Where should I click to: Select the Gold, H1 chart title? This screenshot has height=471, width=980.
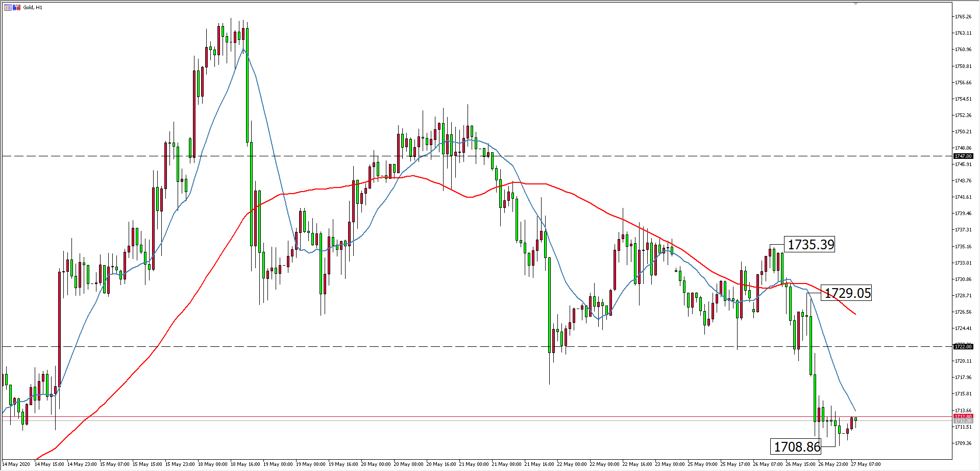coord(33,8)
